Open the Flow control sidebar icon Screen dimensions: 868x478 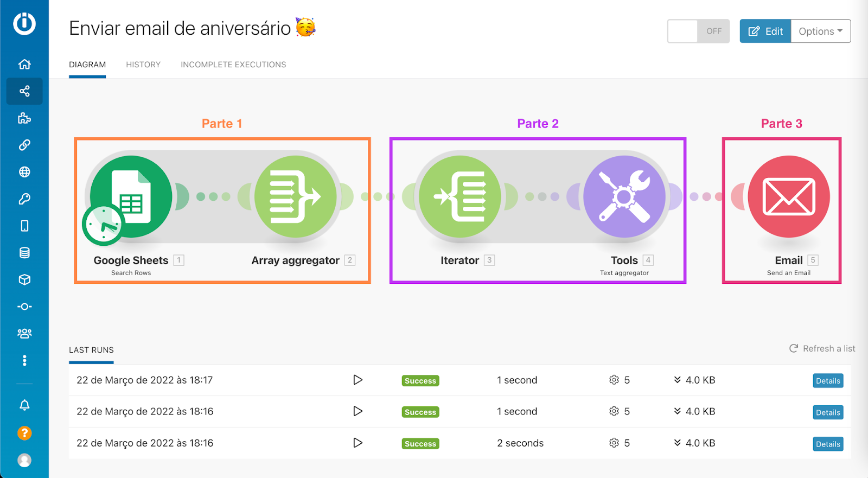[x=24, y=307]
